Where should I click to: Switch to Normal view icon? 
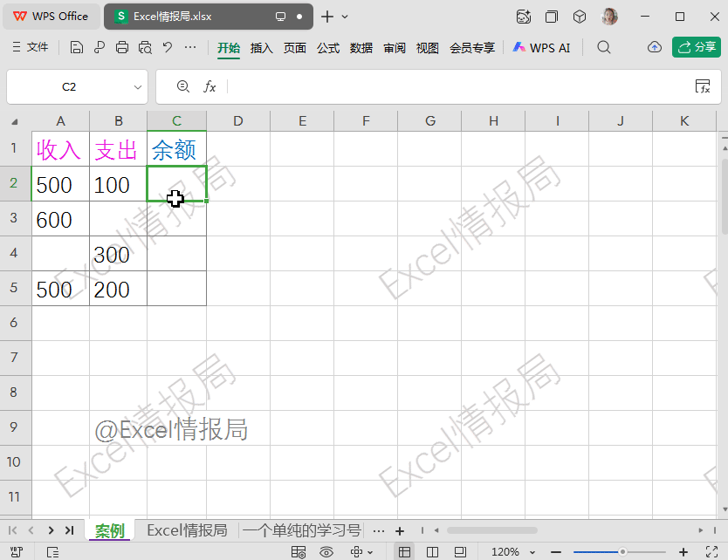pyautogui.click(x=404, y=551)
